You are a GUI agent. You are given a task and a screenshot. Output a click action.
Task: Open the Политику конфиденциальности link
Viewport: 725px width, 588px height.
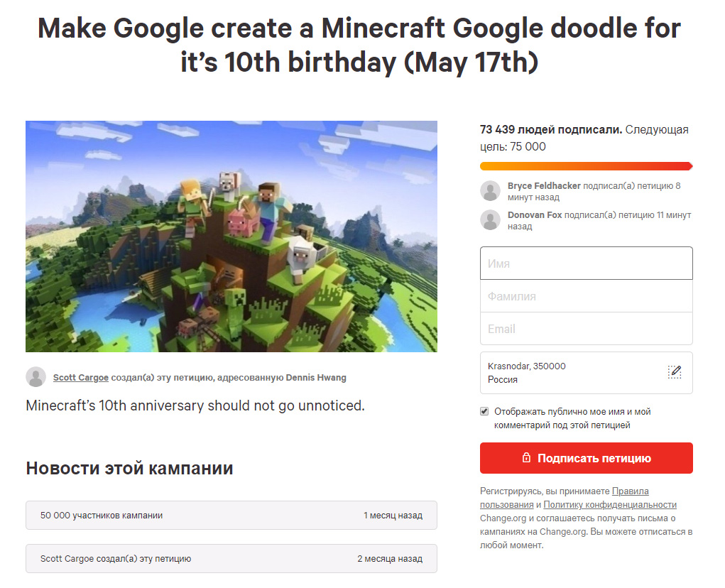point(610,504)
